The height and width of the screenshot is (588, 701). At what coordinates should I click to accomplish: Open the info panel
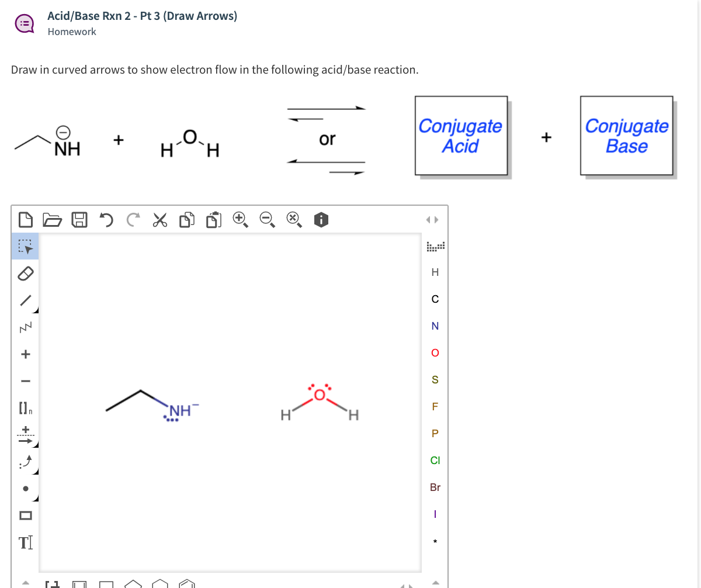pos(321,219)
